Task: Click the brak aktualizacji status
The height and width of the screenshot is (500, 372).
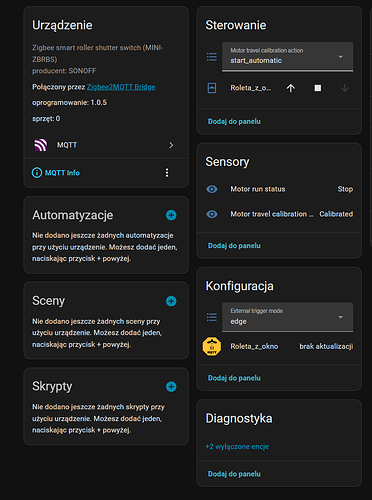Action: click(326, 346)
